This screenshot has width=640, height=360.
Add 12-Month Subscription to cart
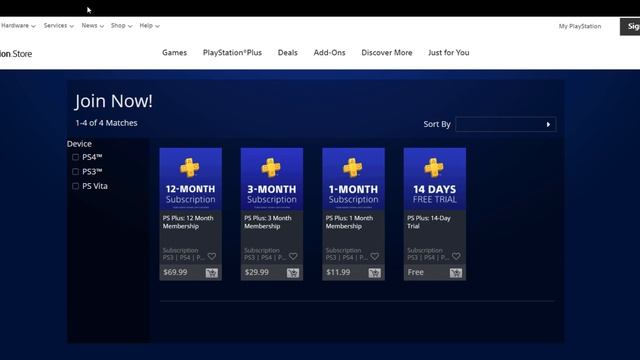pyautogui.click(x=211, y=273)
